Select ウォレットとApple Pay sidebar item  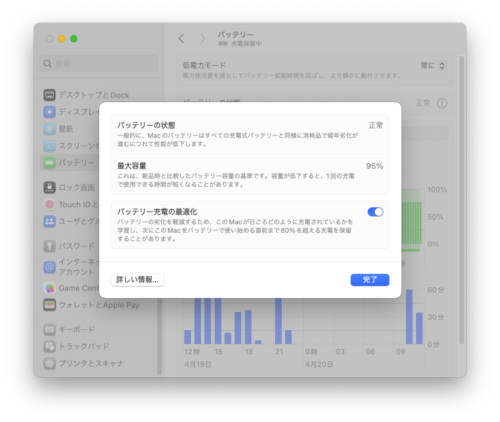pyautogui.click(x=92, y=305)
